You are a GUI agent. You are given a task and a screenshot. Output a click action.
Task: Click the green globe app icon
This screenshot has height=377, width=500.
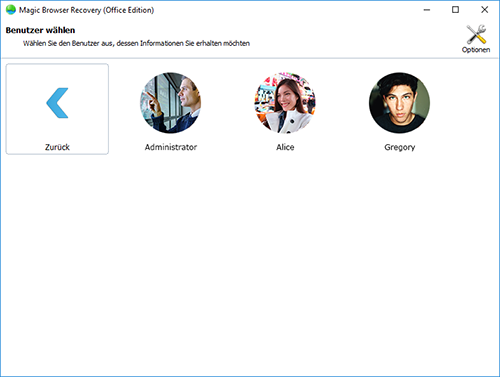click(x=11, y=10)
